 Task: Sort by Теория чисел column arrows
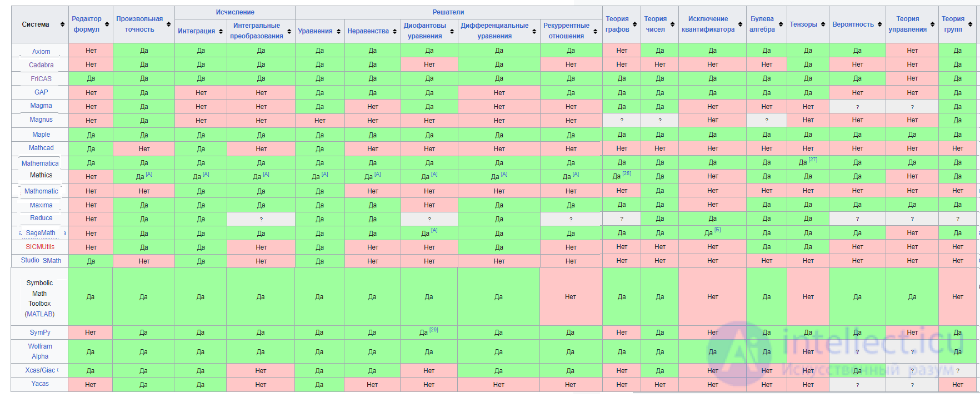[673, 24]
